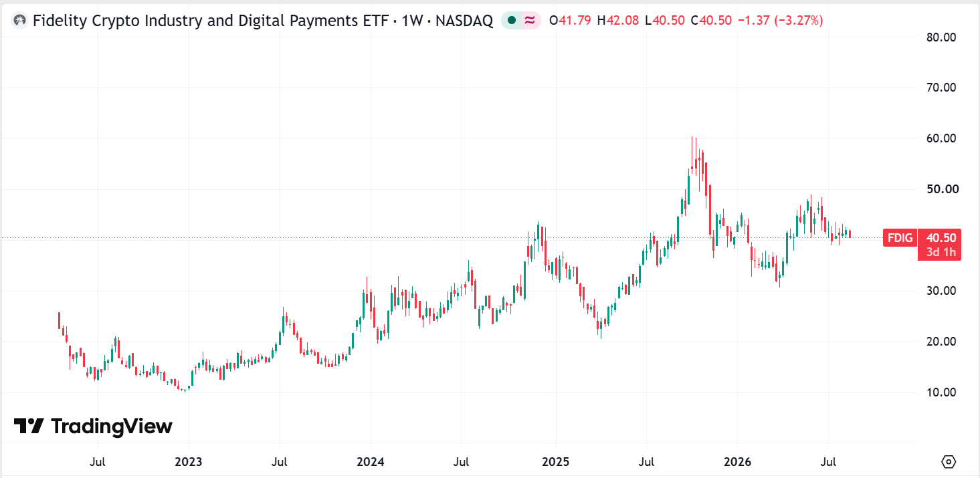
Task: Click the pink approximate-data indicator icon
Action: coord(530,21)
